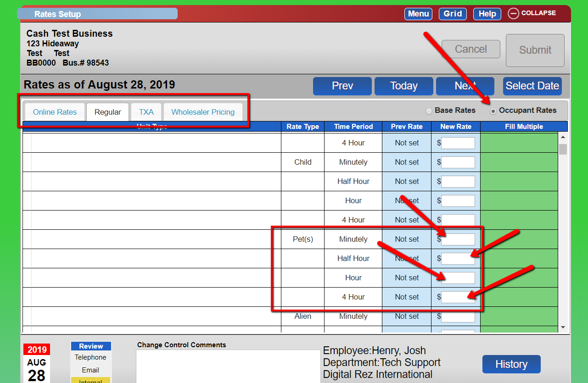Open the TXA tab
Screen dimensions: 588x383
146,112
